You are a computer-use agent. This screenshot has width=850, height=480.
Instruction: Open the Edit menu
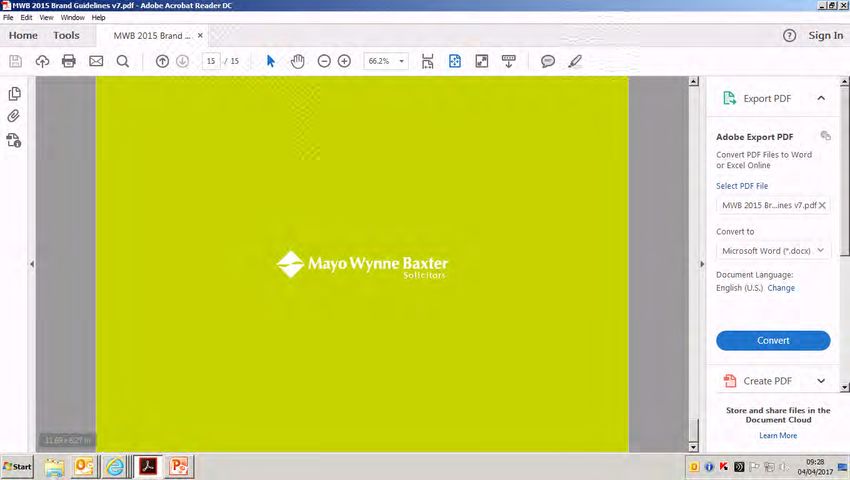point(26,17)
